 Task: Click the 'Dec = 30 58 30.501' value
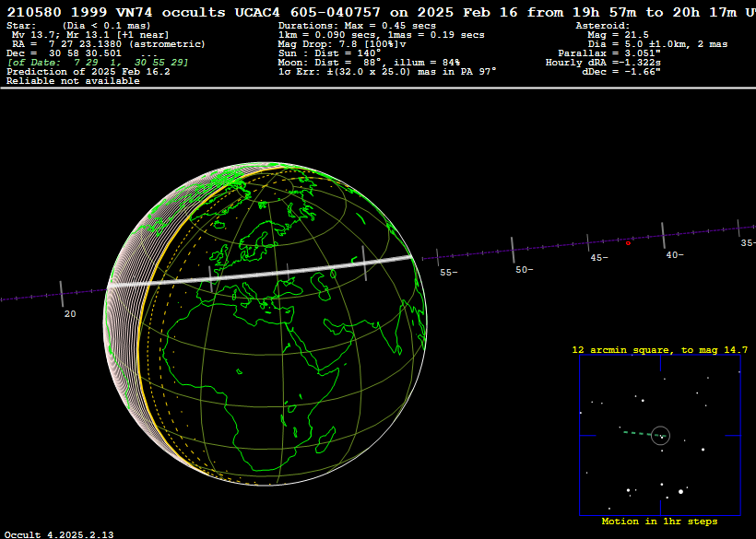pos(64,53)
